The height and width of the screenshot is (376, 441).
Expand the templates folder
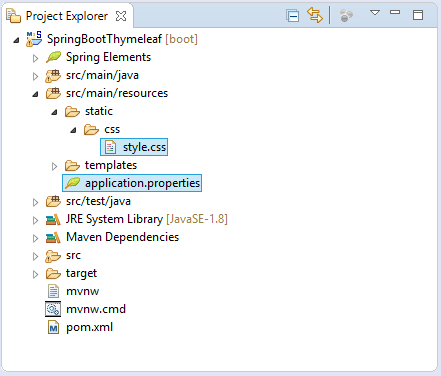coord(54,166)
